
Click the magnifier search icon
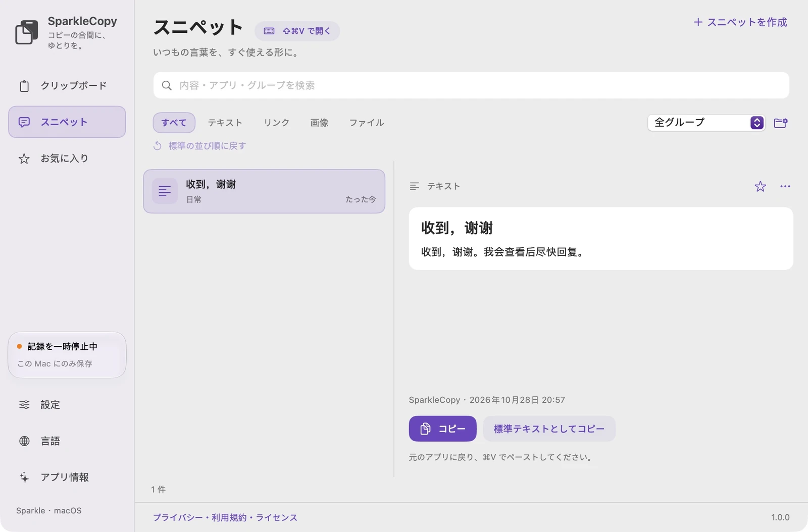(167, 85)
